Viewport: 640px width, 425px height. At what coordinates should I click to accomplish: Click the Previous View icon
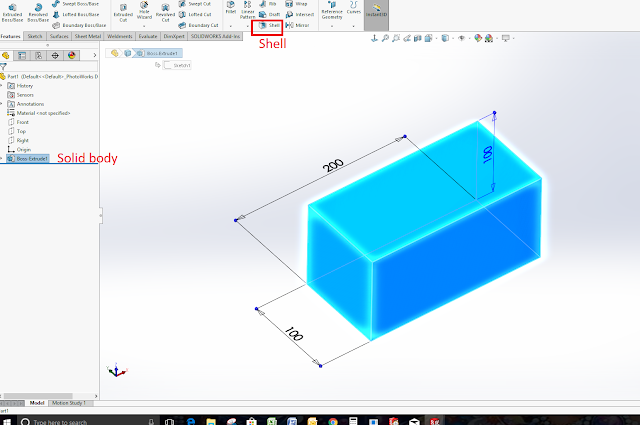(407, 38)
